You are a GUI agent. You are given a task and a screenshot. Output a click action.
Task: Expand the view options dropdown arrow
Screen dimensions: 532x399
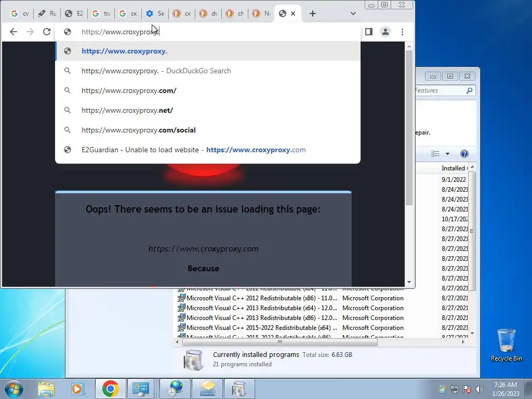[x=447, y=154]
